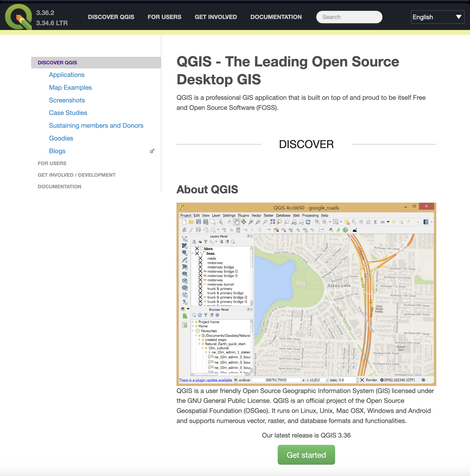The image size is (470, 476).
Task: Open the FOR USERS top navigation menu
Action: pos(164,17)
